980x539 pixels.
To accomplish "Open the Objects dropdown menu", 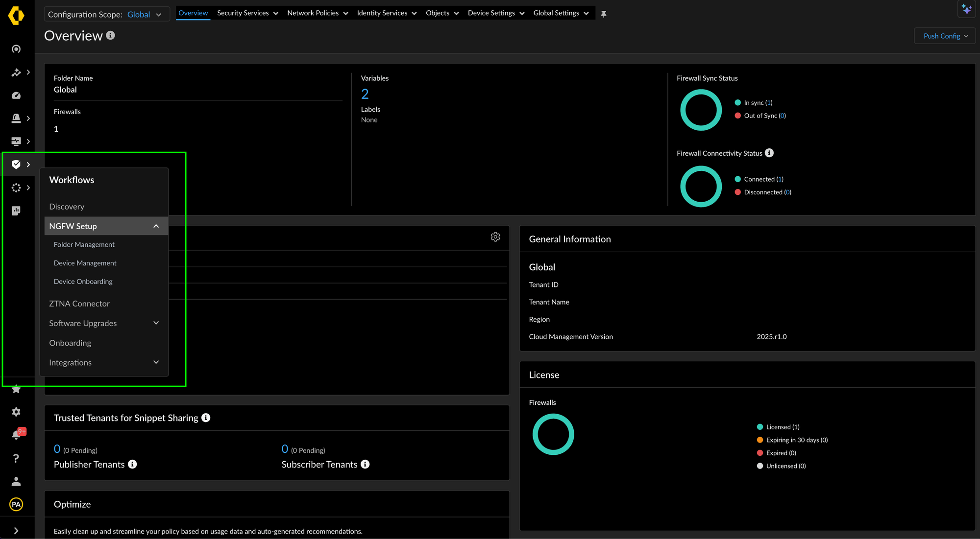I will click(x=442, y=13).
